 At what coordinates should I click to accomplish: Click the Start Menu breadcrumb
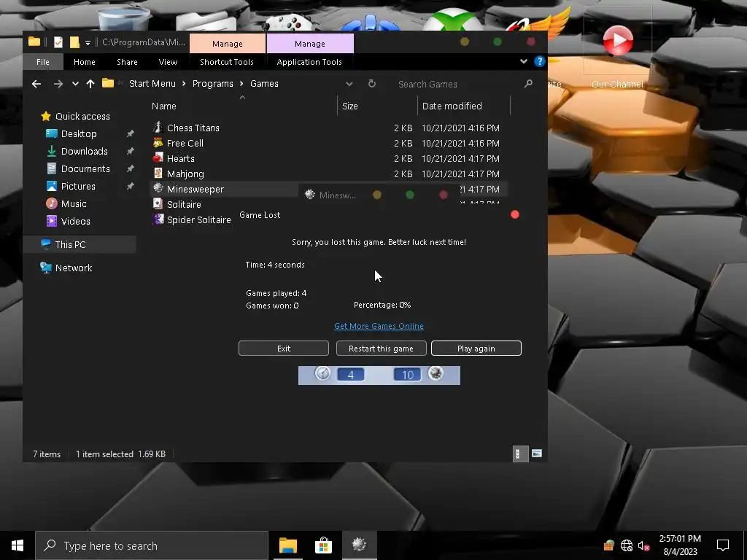tap(152, 84)
